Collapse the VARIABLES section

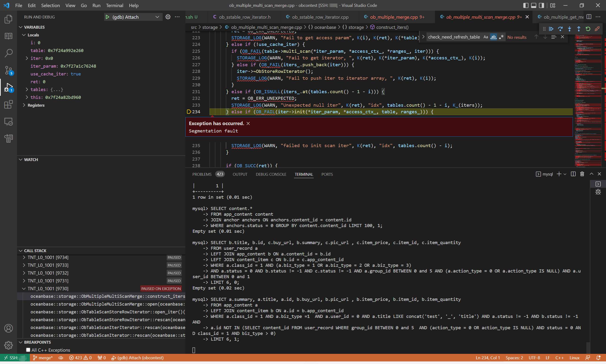click(x=21, y=27)
